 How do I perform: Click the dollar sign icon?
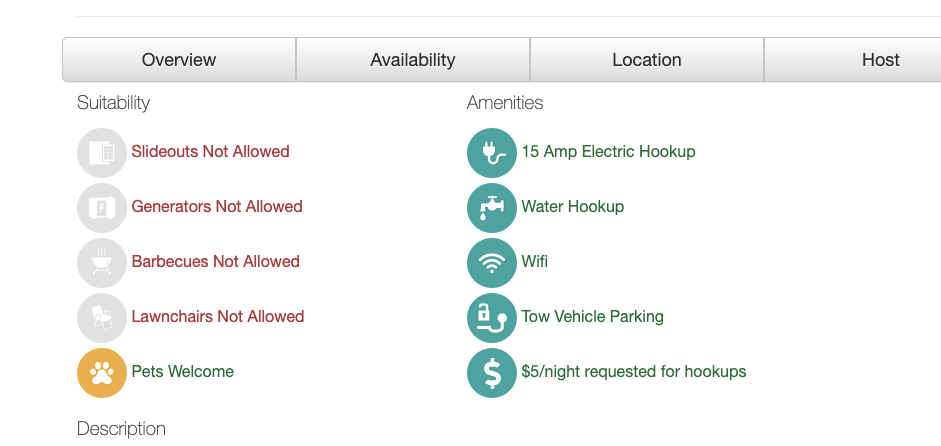pyautogui.click(x=492, y=373)
